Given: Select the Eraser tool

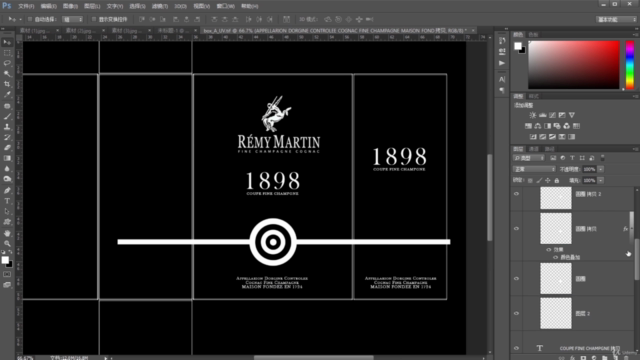Looking at the screenshot, I should tap(7, 148).
